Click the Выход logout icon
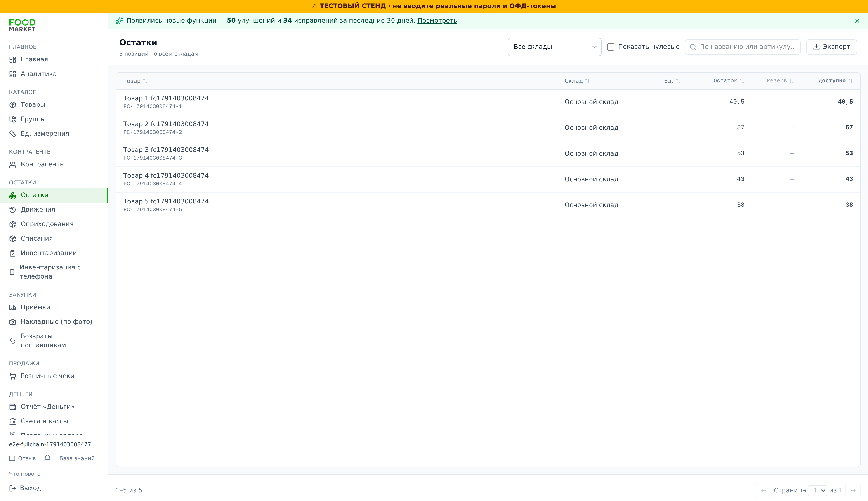The image size is (868, 501). point(13,488)
